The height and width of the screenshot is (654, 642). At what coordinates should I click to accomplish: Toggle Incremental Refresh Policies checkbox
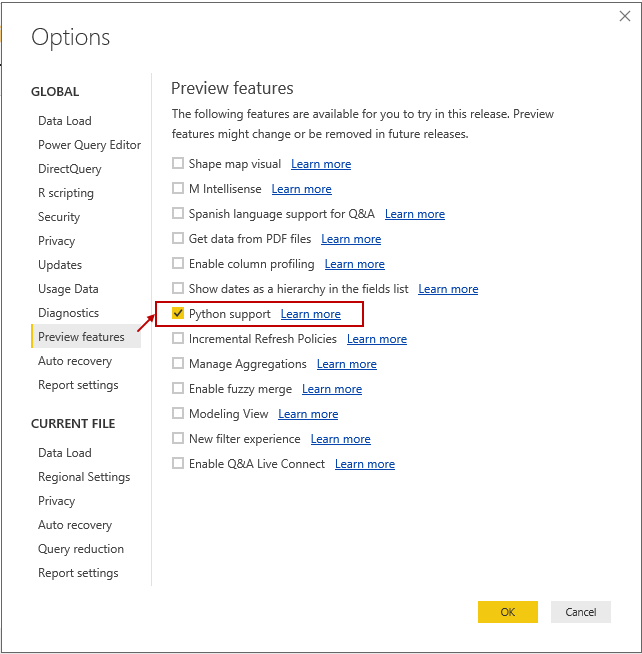click(x=178, y=339)
